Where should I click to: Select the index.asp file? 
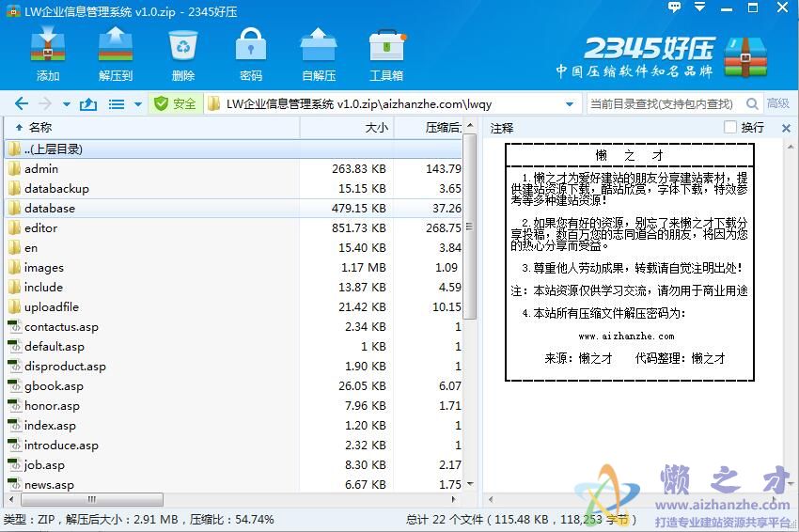(233, 426)
